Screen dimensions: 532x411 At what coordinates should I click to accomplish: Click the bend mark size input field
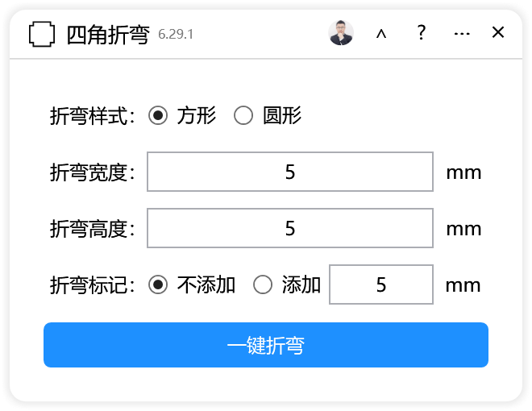point(381,284)
